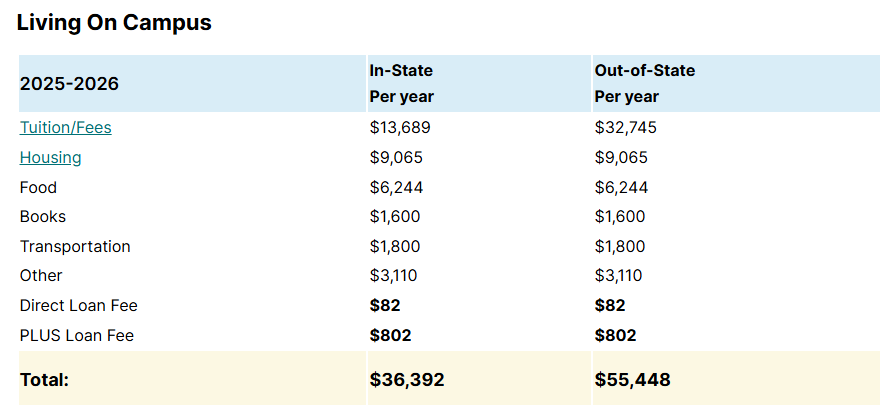Click the 2025-2026 header cell
The height and width of the screenshot is (405, 880).
coord(69,84)
